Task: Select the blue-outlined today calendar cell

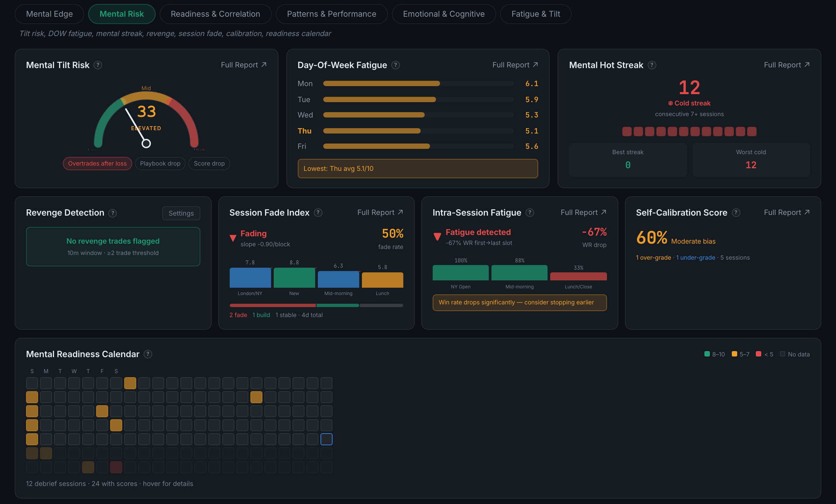Action: (x=327, y=439)
